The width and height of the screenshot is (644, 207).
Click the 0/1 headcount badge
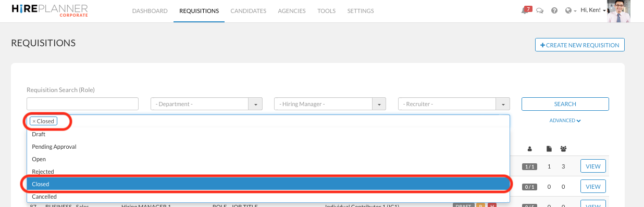point(530,187)
